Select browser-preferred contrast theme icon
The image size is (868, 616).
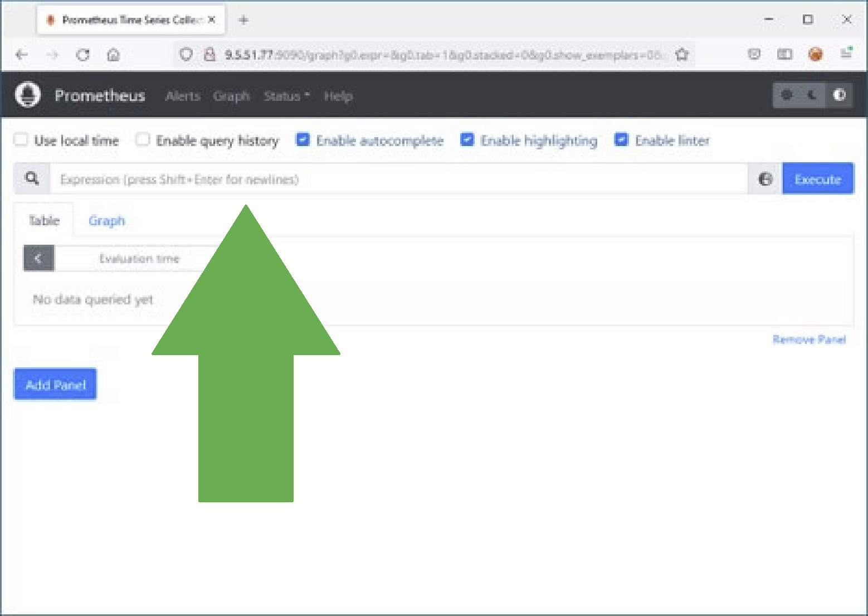[x=839, y=95]
